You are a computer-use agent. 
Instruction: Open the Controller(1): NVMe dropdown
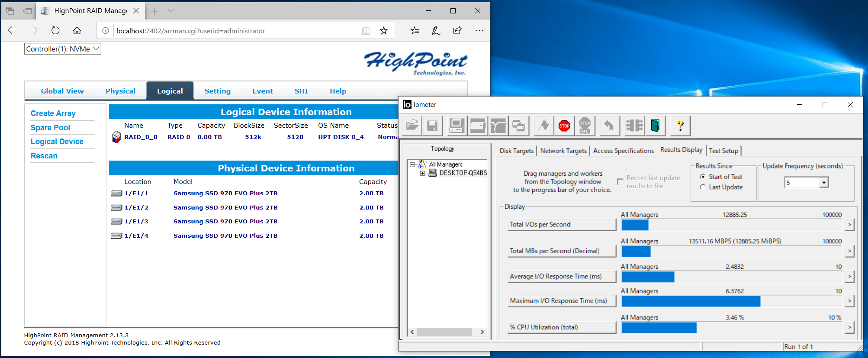(x=62, y=49)
